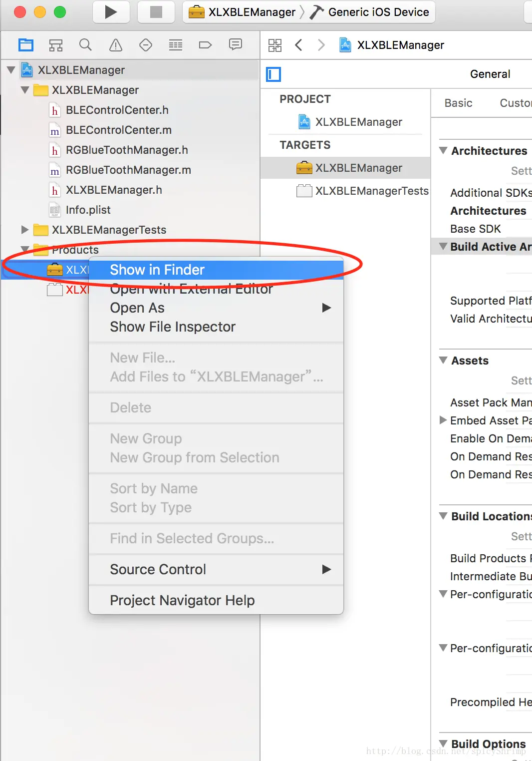The image size is (532, 761).
Task: Collapse the Architectures settings section
Action: click(x=443, y=150)
